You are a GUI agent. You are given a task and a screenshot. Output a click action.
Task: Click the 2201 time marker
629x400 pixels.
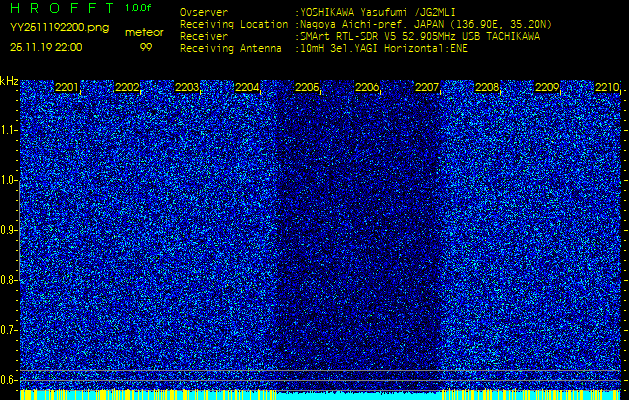(x=67, y=87)
